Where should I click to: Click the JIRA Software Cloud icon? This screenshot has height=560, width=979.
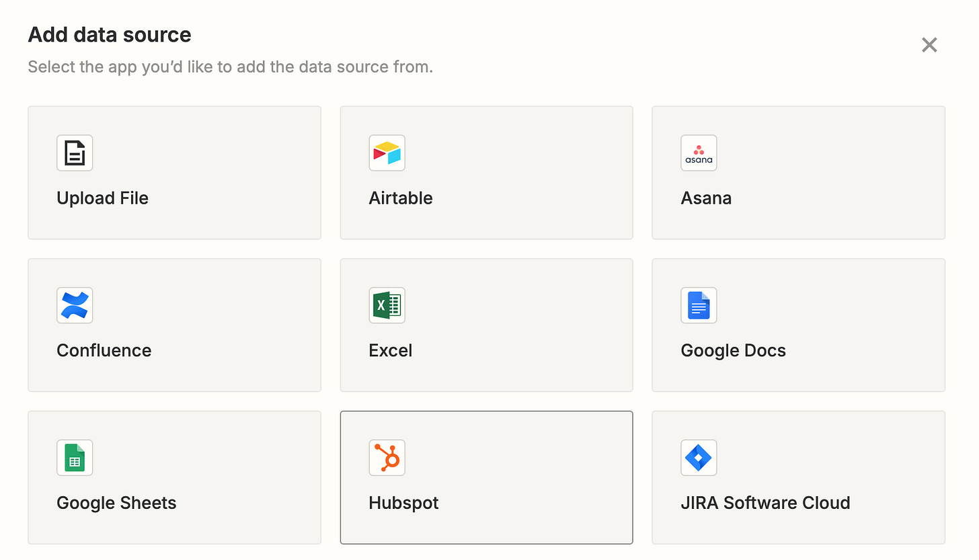(x=699, y=458)
